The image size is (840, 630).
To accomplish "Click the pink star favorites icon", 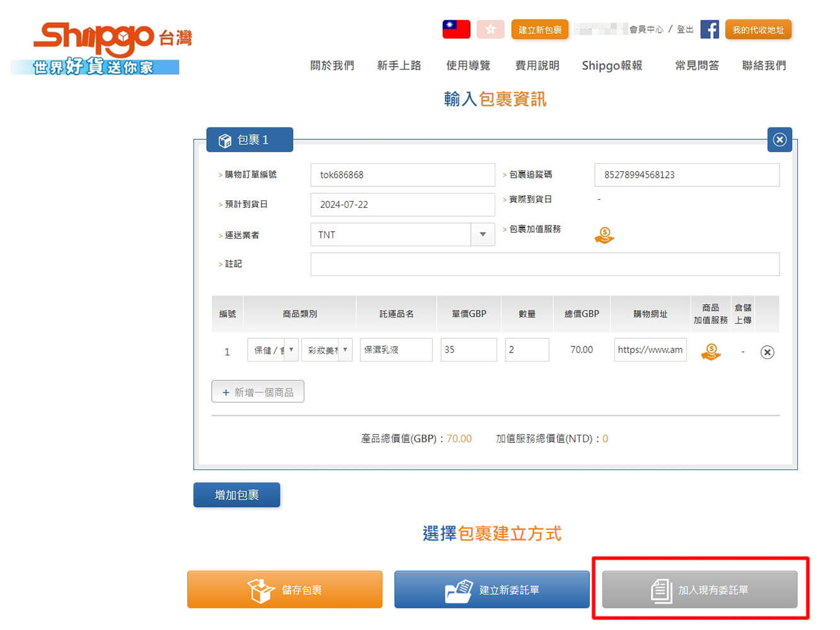I will 490,29.
